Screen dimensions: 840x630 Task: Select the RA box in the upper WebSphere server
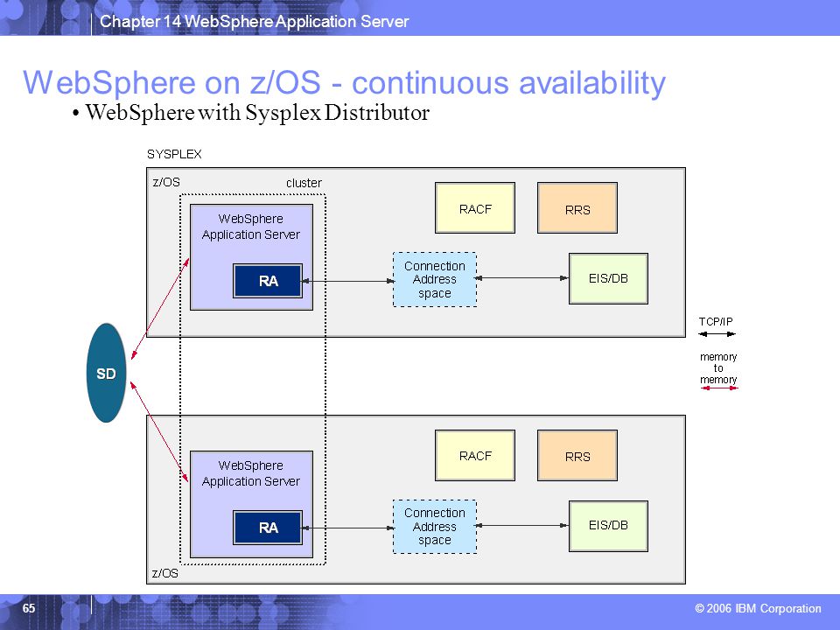coord(268,281)
